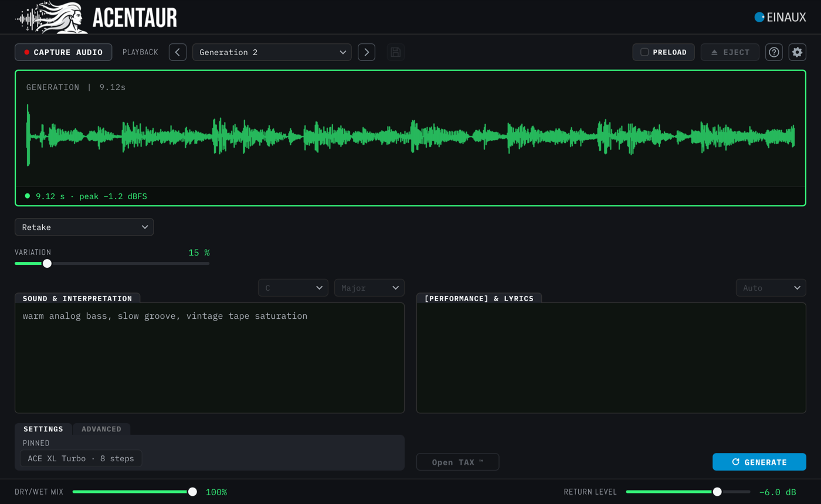
Task: Click the Acentaur logo
Action: pos(96,17)
